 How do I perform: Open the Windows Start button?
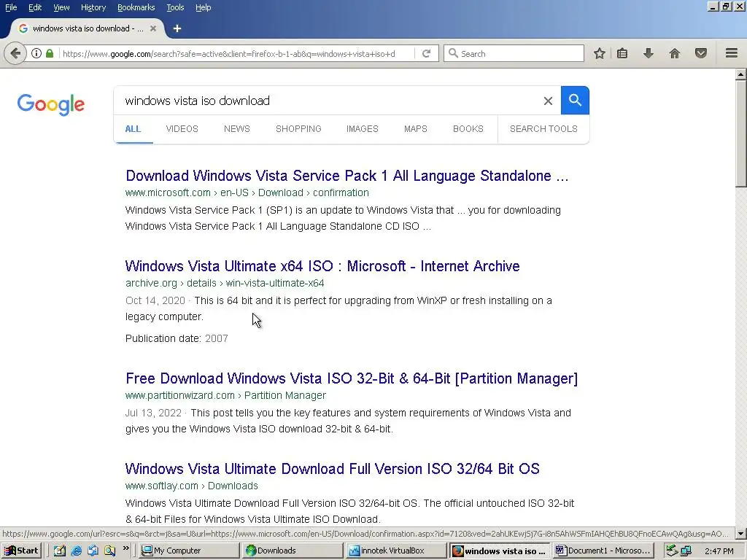tap(21, 551)
